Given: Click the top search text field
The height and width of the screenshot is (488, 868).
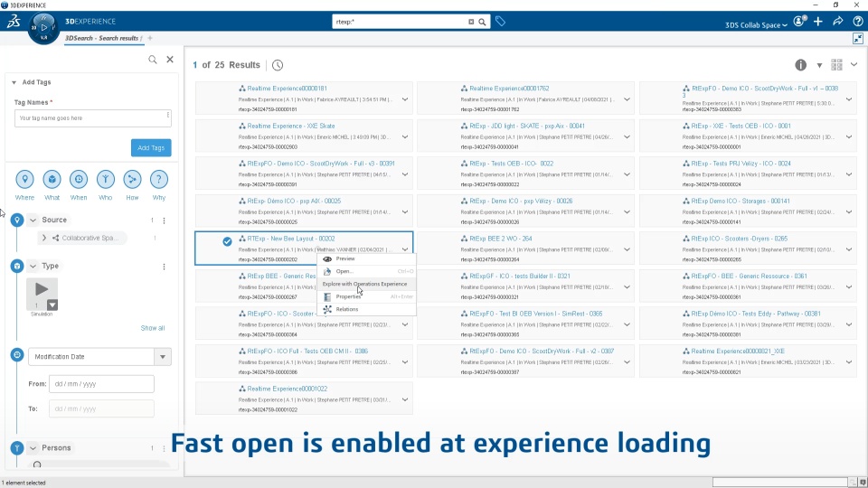Looking at the screenshot, I should 400,22.
